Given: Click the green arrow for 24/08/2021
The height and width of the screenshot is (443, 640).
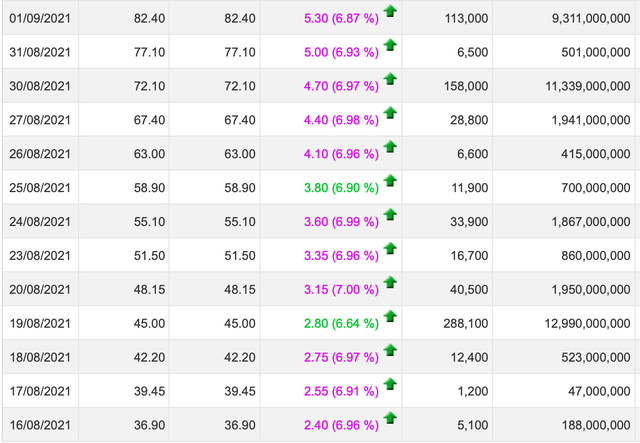Looking at the screenshot, I should 390,215.
